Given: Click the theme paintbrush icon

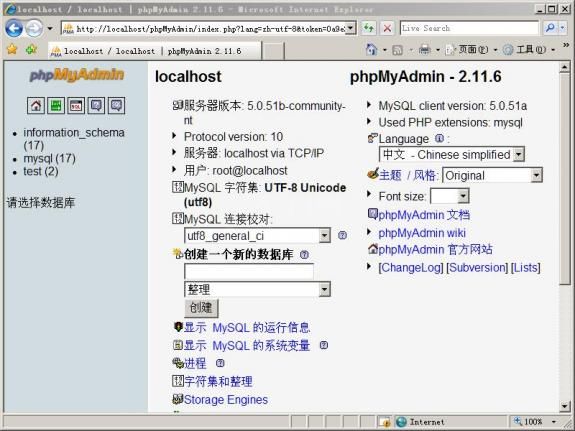Looking at the screenshot, I should [373, 174].
